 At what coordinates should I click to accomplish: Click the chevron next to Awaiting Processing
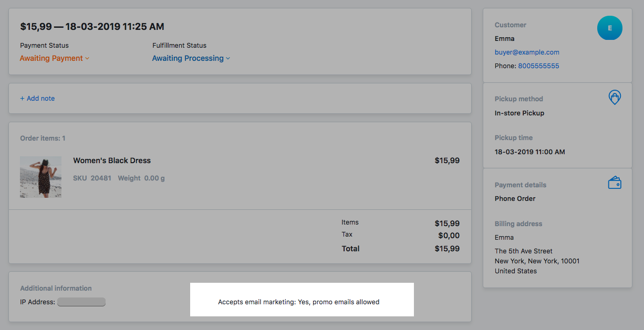coord(228,58)
